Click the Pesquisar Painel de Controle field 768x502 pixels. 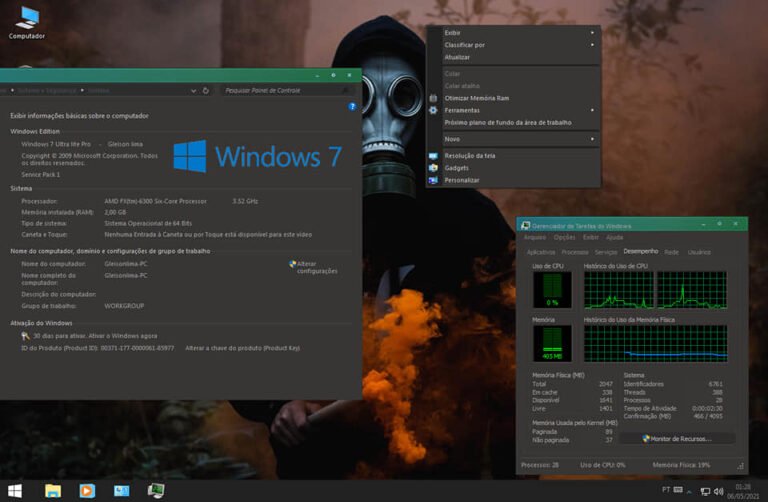click(288, 90)
